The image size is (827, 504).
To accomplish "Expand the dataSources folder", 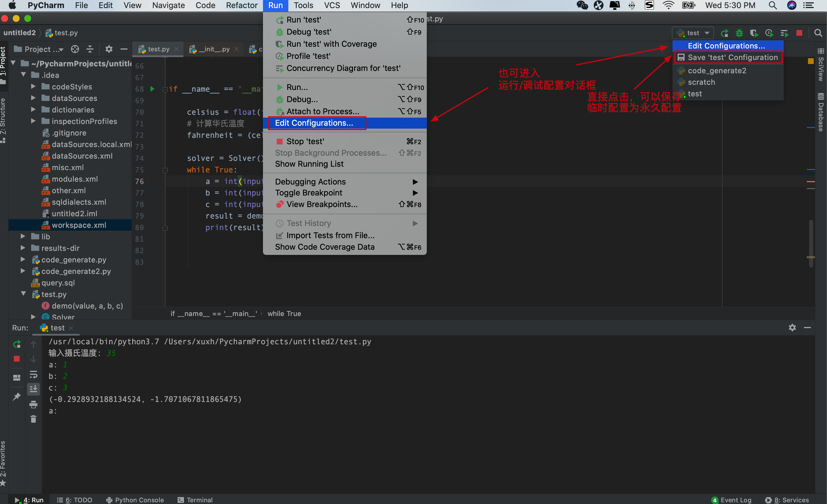I will click(x=33, y=98).
